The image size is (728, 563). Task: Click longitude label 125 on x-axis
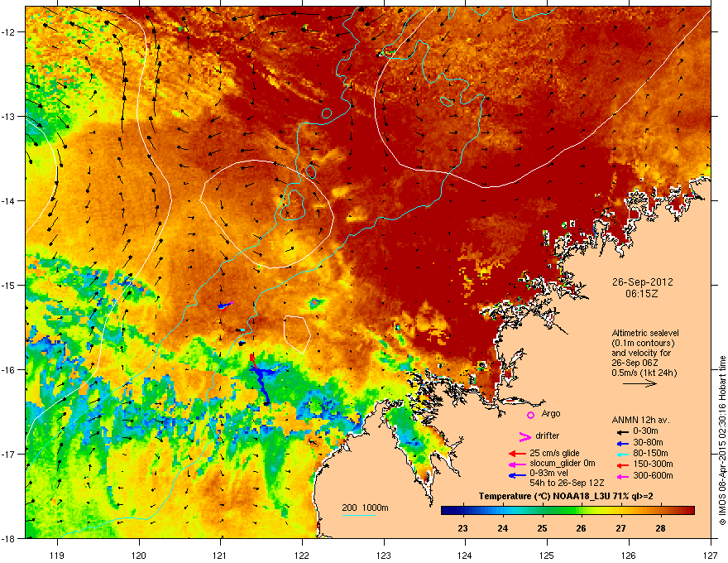547,555
